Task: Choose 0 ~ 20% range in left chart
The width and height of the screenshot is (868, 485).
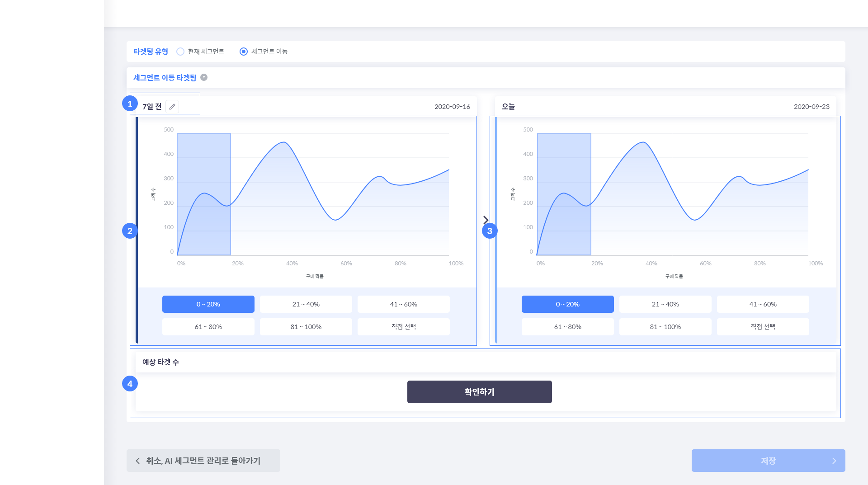Action: (x=208, y=304)
